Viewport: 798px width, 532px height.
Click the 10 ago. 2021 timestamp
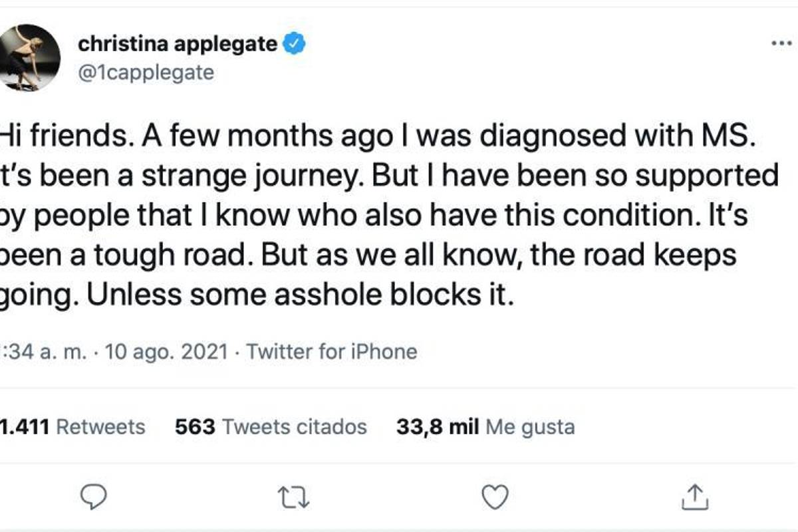tap(166, 351)
